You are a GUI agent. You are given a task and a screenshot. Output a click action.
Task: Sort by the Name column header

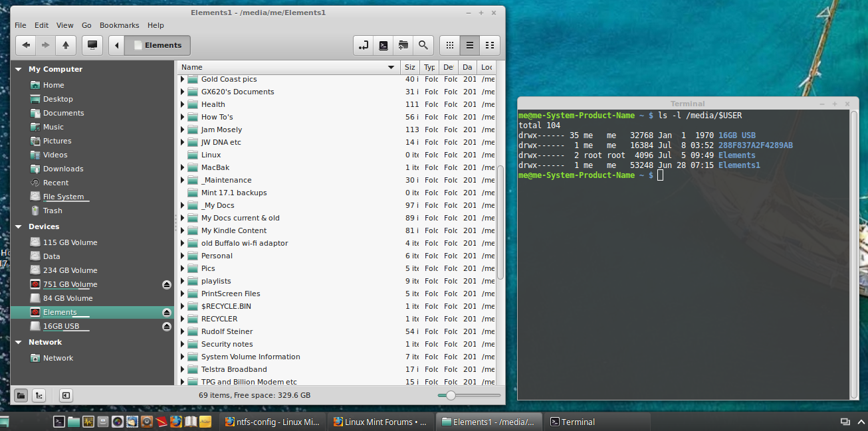pyautogui.click(x=288, y=67)
